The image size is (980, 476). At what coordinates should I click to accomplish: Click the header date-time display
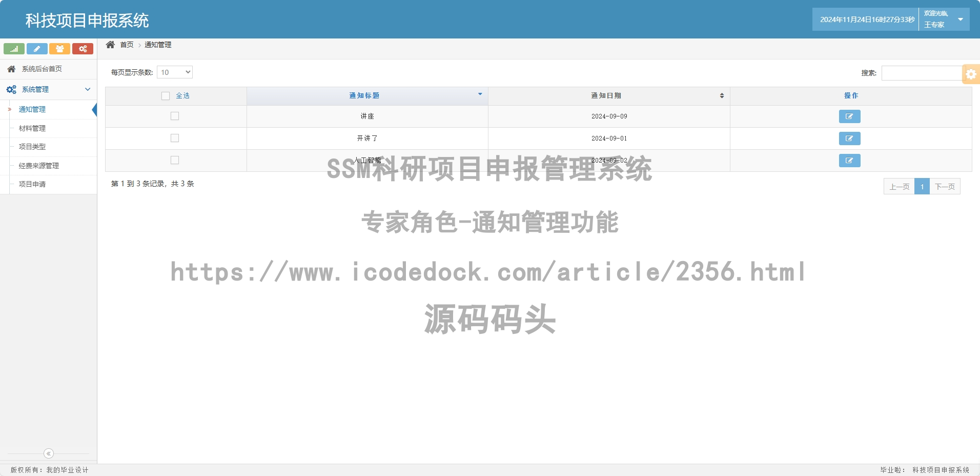(867, 19)
